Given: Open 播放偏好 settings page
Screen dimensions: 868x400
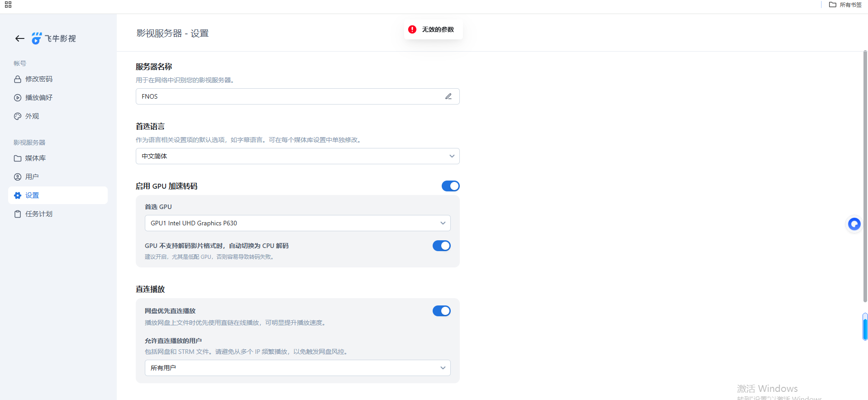Looking at the screenshot, I should pyautogui.click(x=58, y=98).
